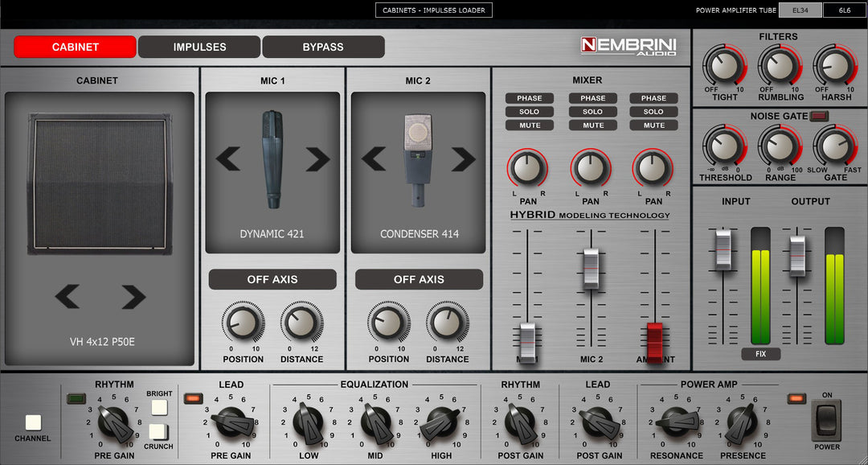Screen dimensions: 868x465
Task: Click the Presence knob in Power Amp
Action: 742,423
